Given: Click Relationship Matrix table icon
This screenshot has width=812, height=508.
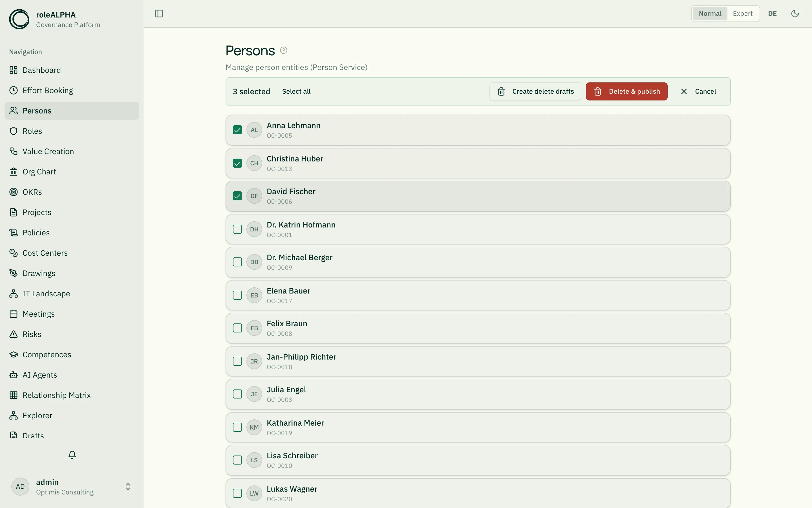Looking at the screenshot, I should tap(14, 395).
